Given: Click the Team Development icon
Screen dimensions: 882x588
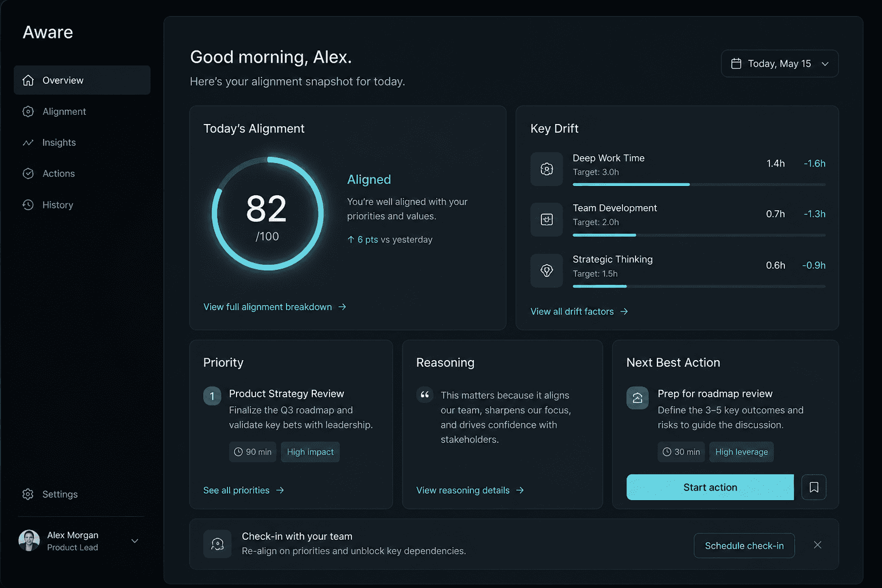Looking at the screenshot, I should 547,219.
